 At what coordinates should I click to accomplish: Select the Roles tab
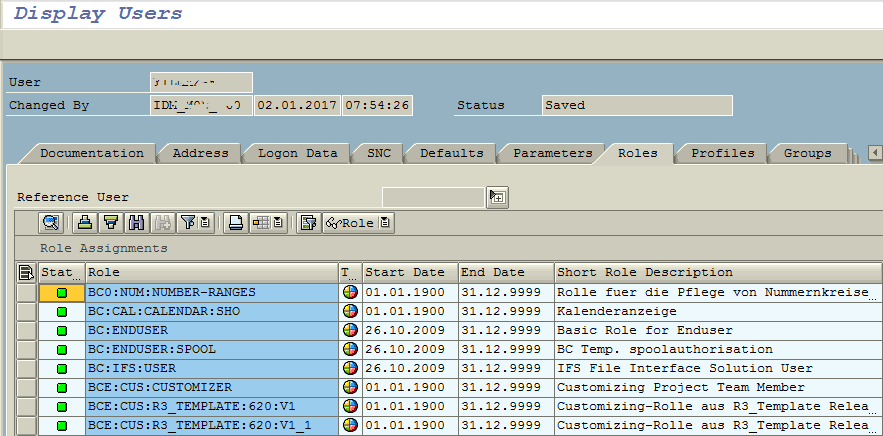click(x=637, y=153)
